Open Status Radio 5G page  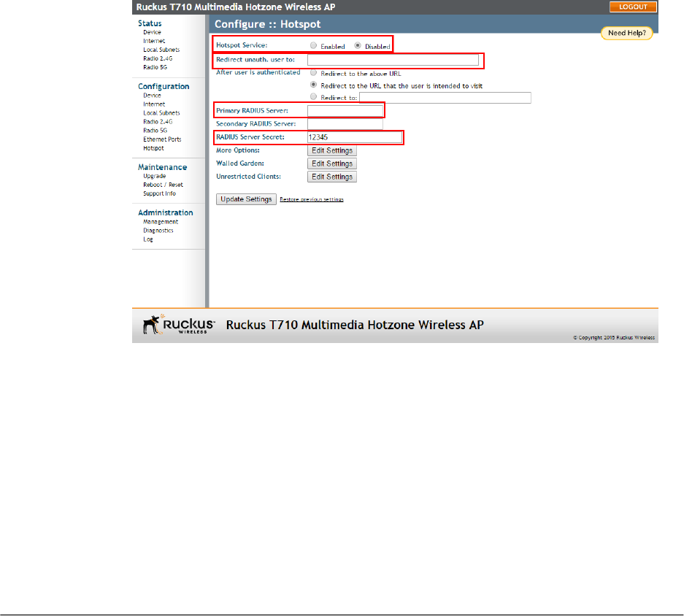pyautogui.click(x=155, y=67)
